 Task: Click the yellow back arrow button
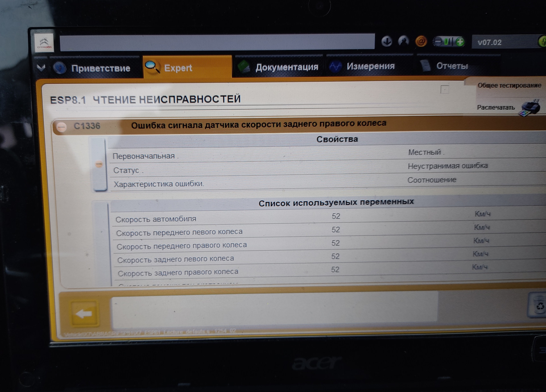84,314
